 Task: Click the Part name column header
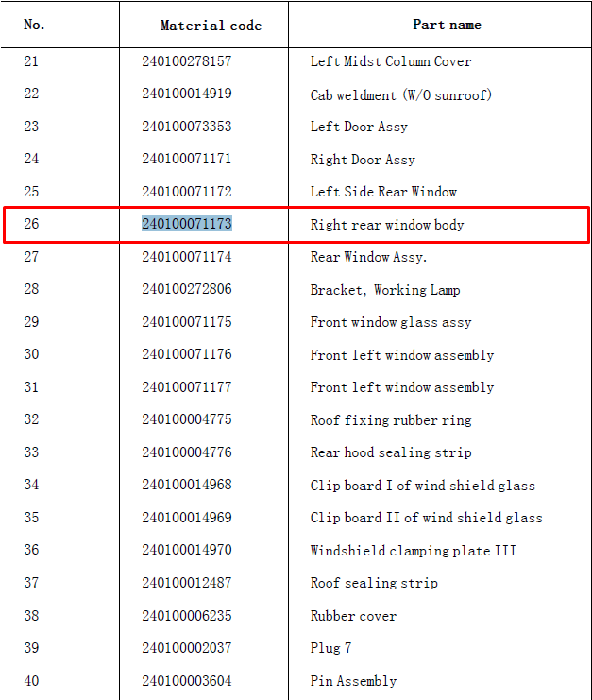click(447, 25)
